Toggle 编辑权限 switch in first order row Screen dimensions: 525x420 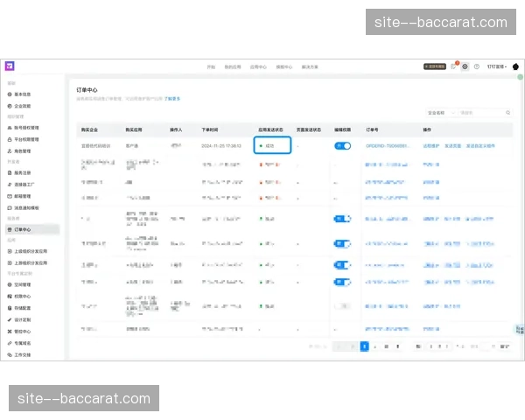tap(342, 145)
